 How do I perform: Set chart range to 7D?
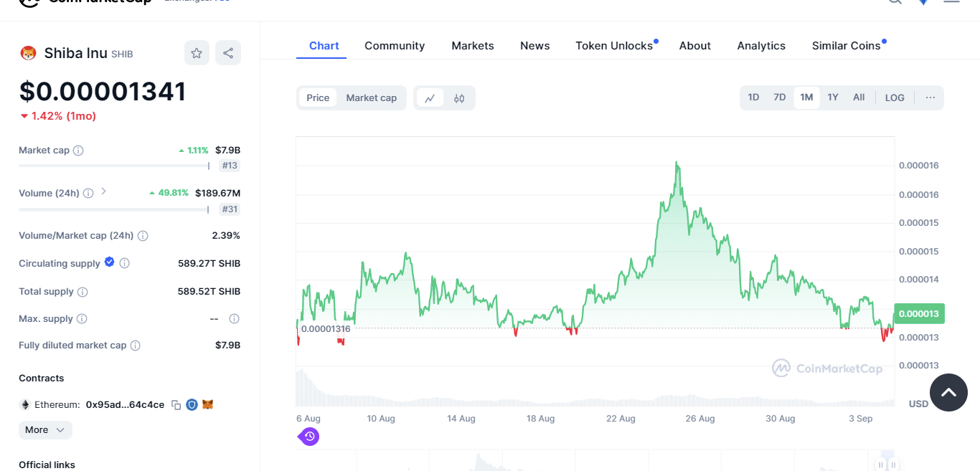click(x=780, y=97)
